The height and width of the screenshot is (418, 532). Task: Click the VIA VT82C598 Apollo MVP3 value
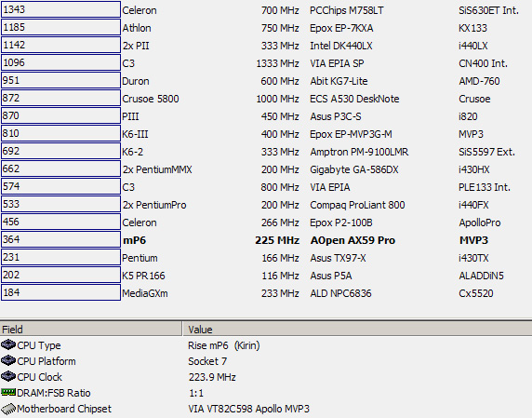(248, 409)
